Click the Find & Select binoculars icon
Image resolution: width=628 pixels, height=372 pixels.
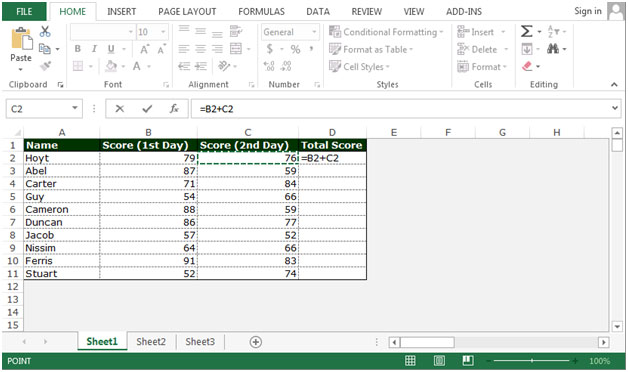point(553,49)
